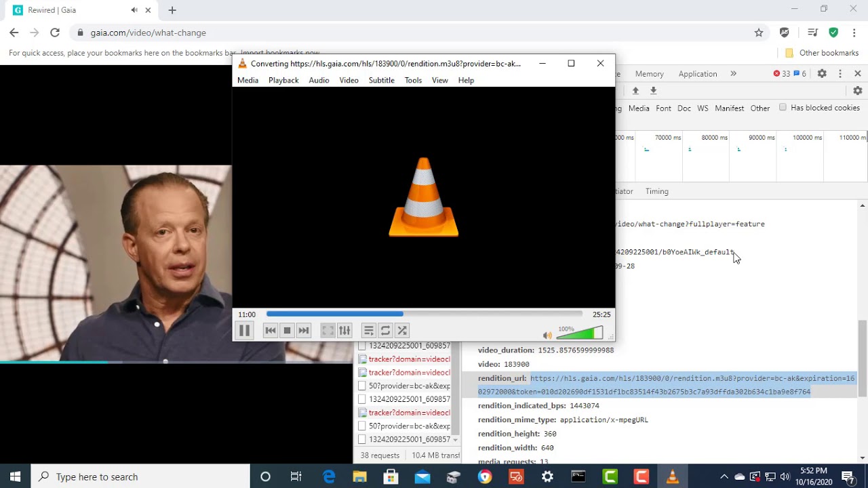868x488 pixels.
Task: Open media control icon in Chrome toolbar
Action: (x=812, y=33)
